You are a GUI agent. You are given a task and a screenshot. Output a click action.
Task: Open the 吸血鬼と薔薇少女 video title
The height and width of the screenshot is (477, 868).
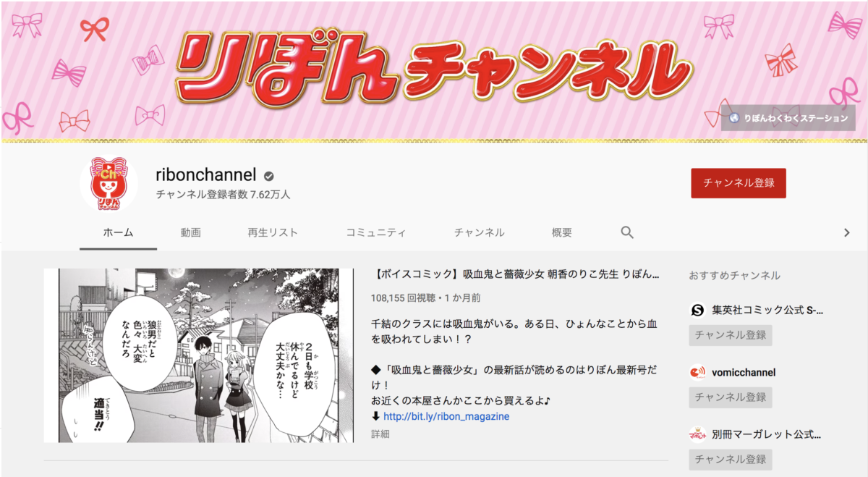tap(516, 275)
